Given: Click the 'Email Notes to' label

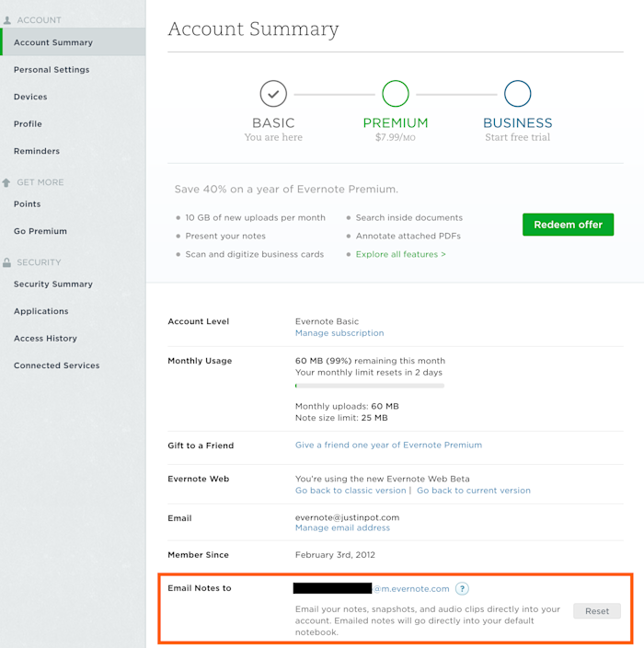Looking at the screenshot, I should coord(200,587).
